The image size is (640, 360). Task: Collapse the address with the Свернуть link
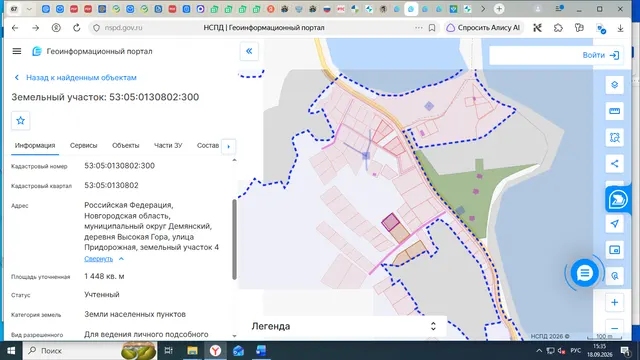(98, 259)
